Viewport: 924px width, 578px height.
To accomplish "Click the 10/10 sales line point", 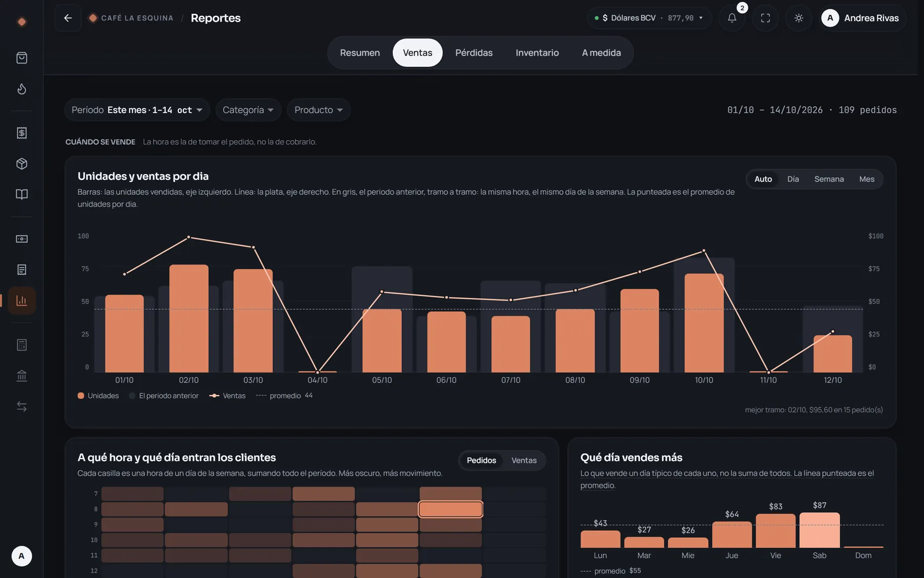I will pyautogui.click(x=704, y=251).
